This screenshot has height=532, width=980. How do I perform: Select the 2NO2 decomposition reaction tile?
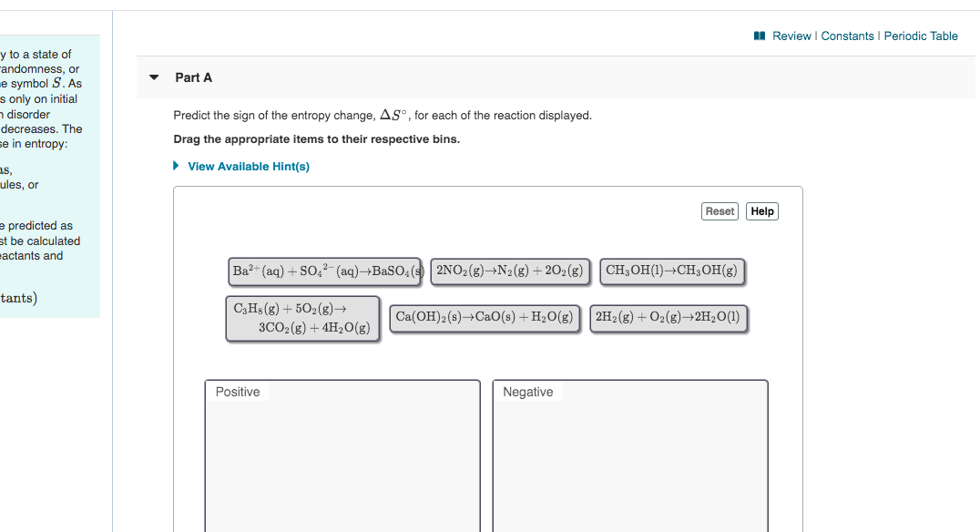click(x=509, y=271)
